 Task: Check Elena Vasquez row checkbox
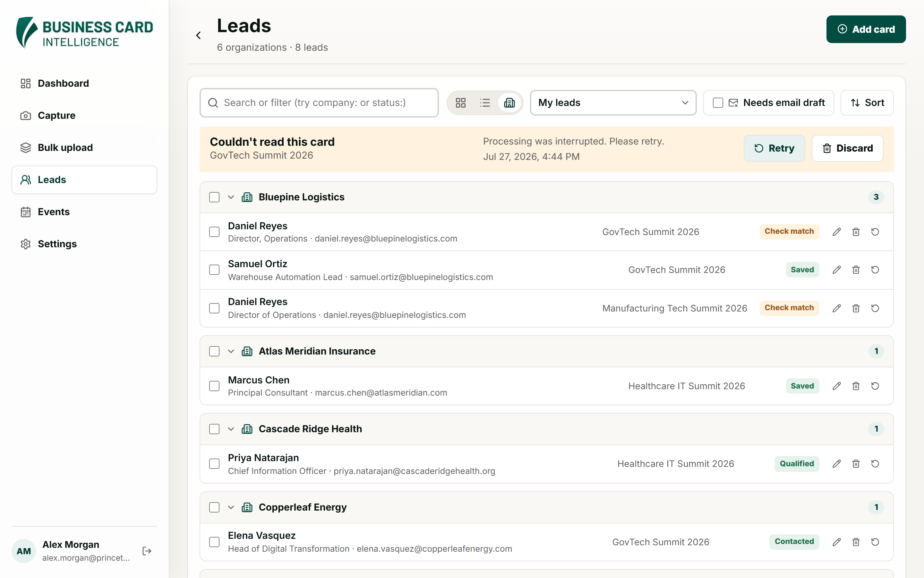click(x=214, y=542)
